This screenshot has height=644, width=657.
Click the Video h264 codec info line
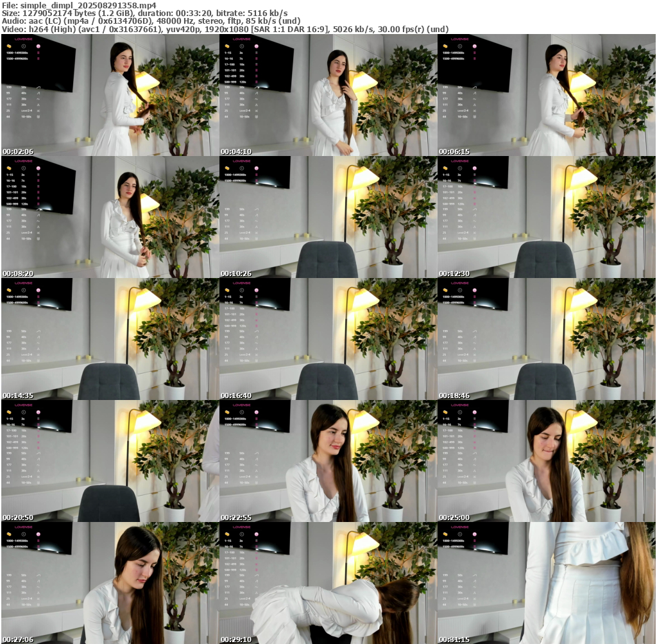[225, 29]
